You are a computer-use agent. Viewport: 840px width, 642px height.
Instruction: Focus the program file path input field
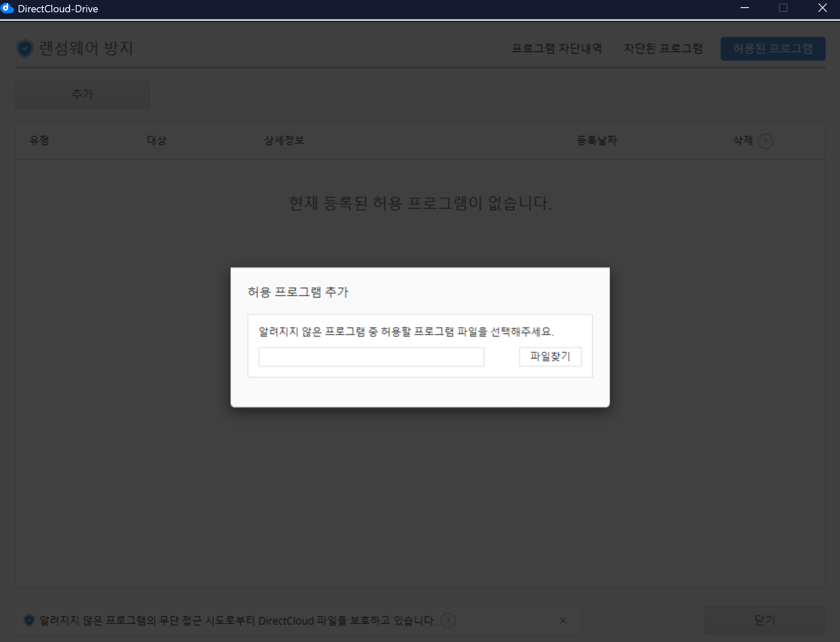coord(371,357)
